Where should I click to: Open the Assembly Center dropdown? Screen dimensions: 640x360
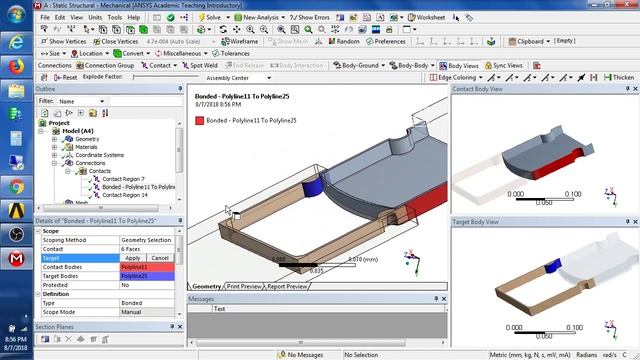tap(238, 78)
